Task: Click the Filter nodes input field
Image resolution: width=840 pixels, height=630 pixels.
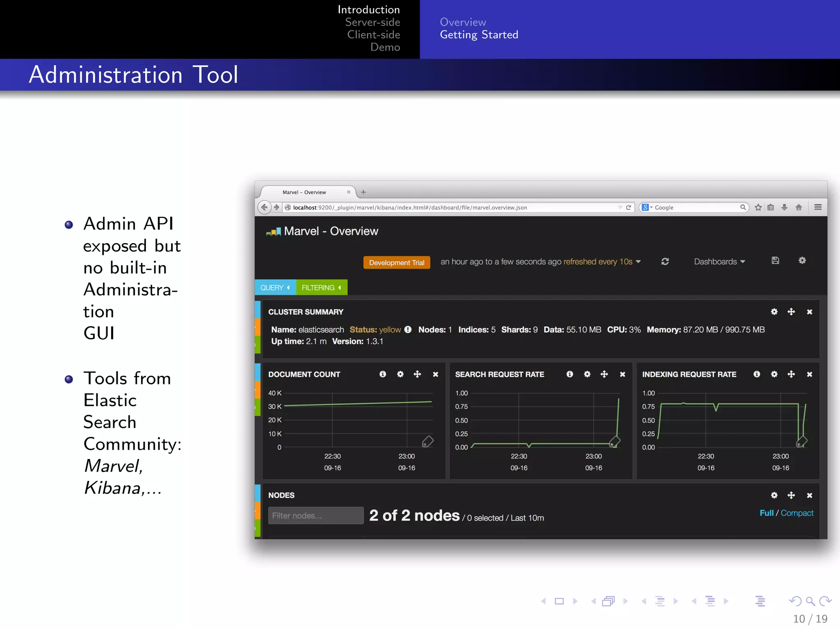Action: [x=315, y=516]
